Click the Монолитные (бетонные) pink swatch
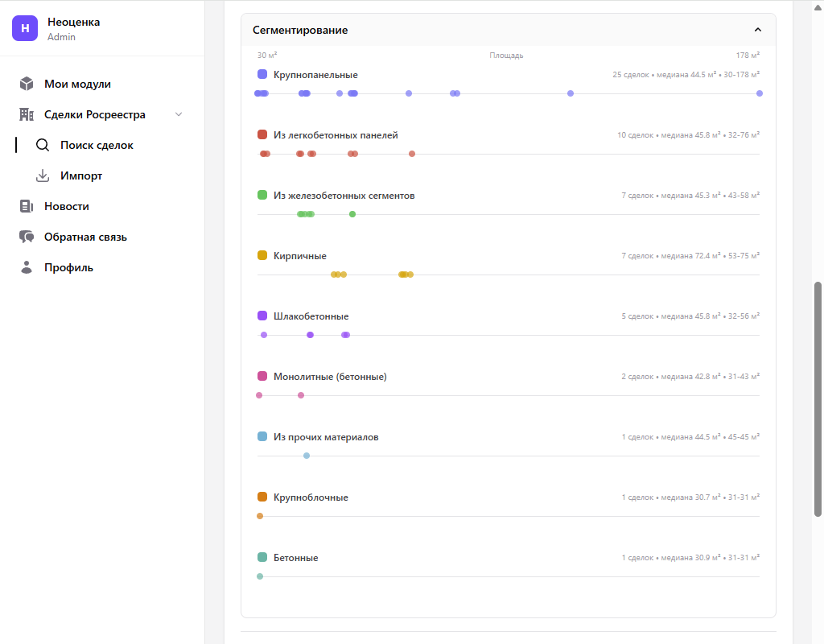824x644 pixels. pyautogui.click(x=262, y=377)
